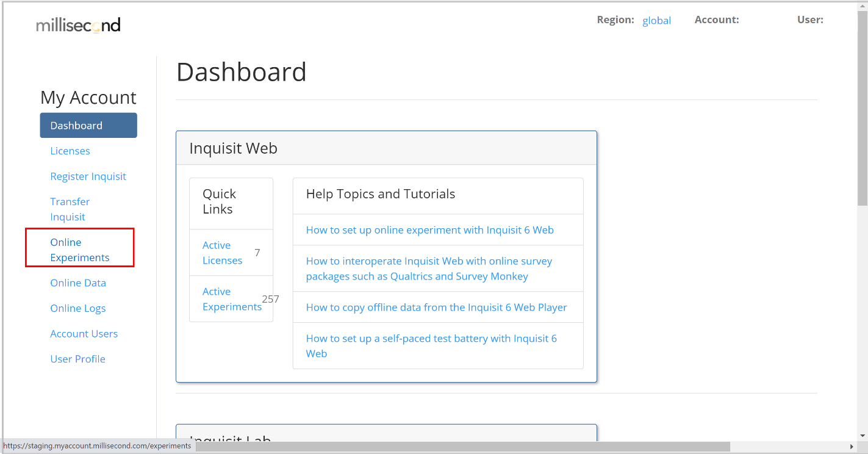Image resolution: width=868 pixels, height=454 pixels.
Task: Navigate to Online Data
Action: [x=78, y=283]
